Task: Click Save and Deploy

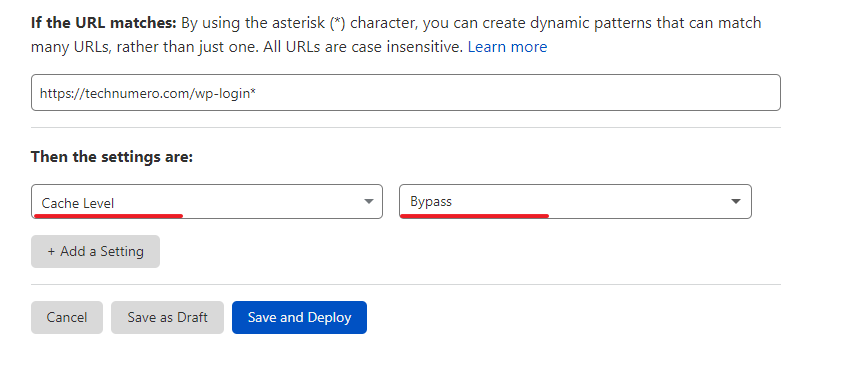Action: [x=299, y=317]
